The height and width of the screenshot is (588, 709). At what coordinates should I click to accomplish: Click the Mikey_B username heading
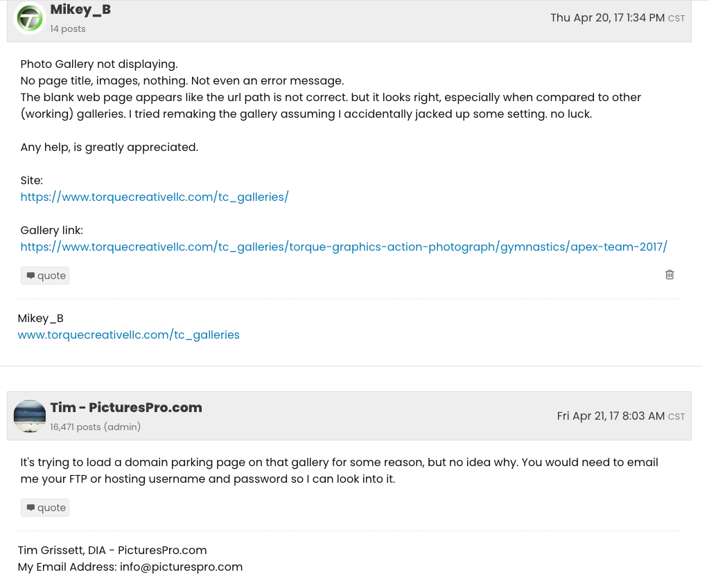(80, 10)
